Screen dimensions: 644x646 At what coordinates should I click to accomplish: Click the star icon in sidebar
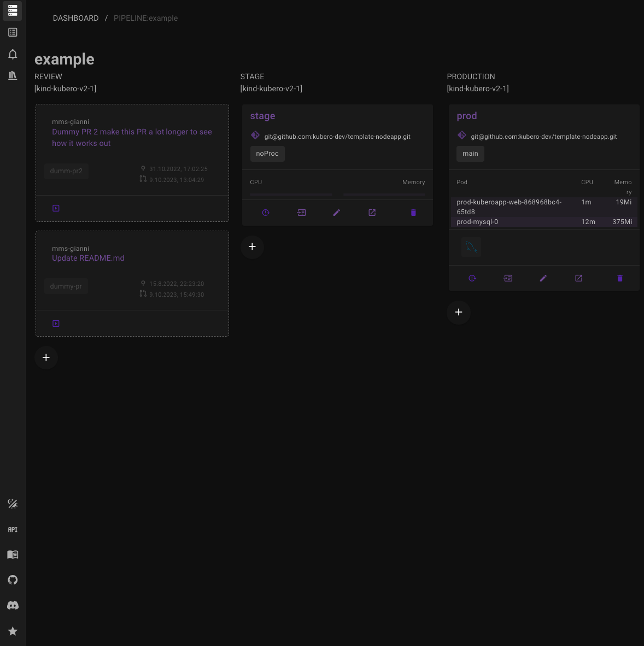13,631
